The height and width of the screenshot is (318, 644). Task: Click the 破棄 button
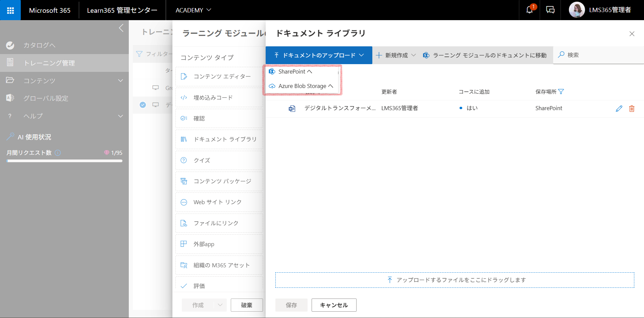(x=247, y=305)
